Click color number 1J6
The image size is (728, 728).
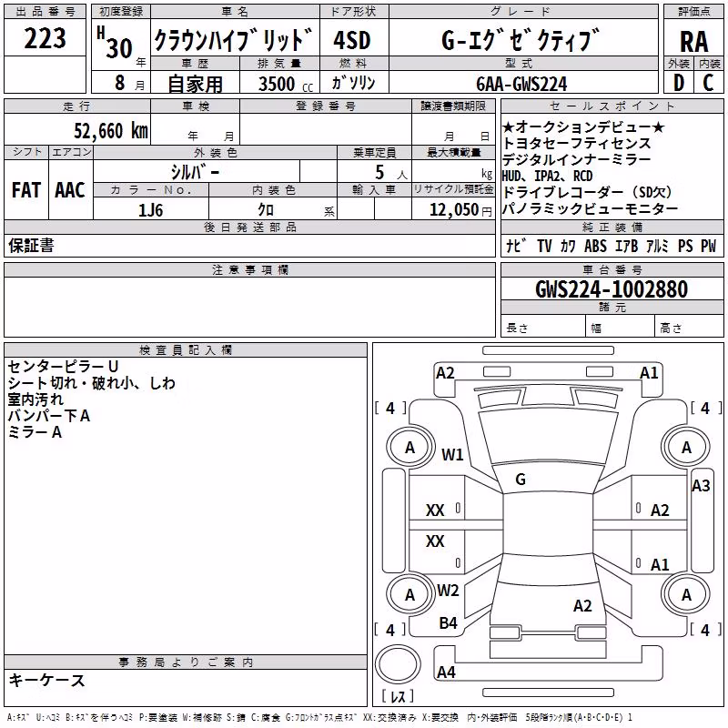150,210
